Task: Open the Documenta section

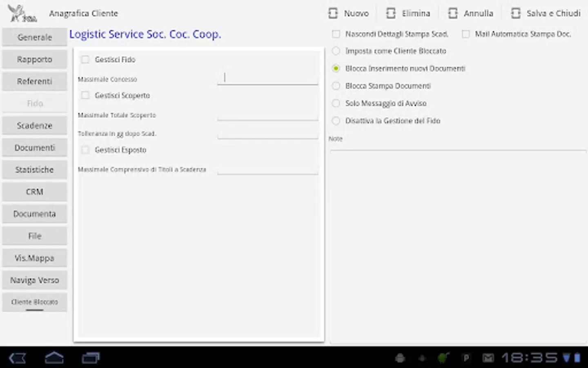Action: click(x=35, y=214)
